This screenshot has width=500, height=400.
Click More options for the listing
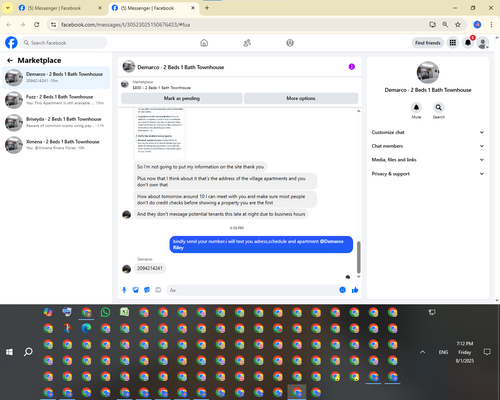[301, 98]
